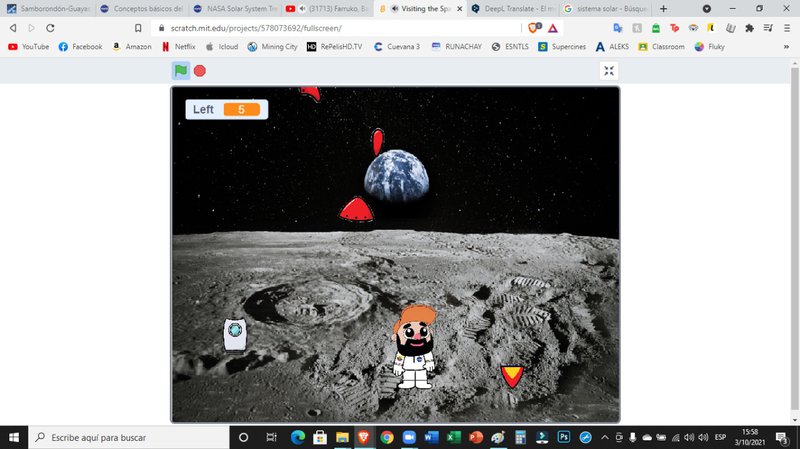Bookmark this page using the bookmark icon
800x449 pixels.
[138, 28]
